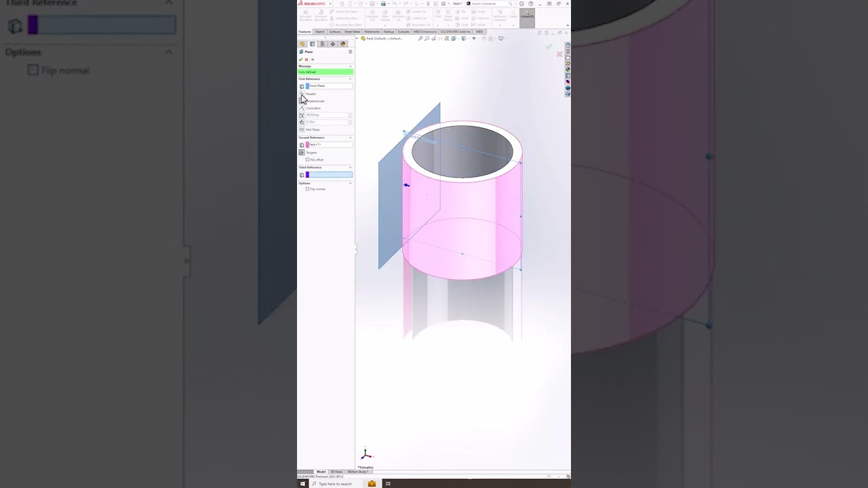Switch to the Sketch tab
The width and height of the screenshot is (868, 488).
[x=319, y=32]
